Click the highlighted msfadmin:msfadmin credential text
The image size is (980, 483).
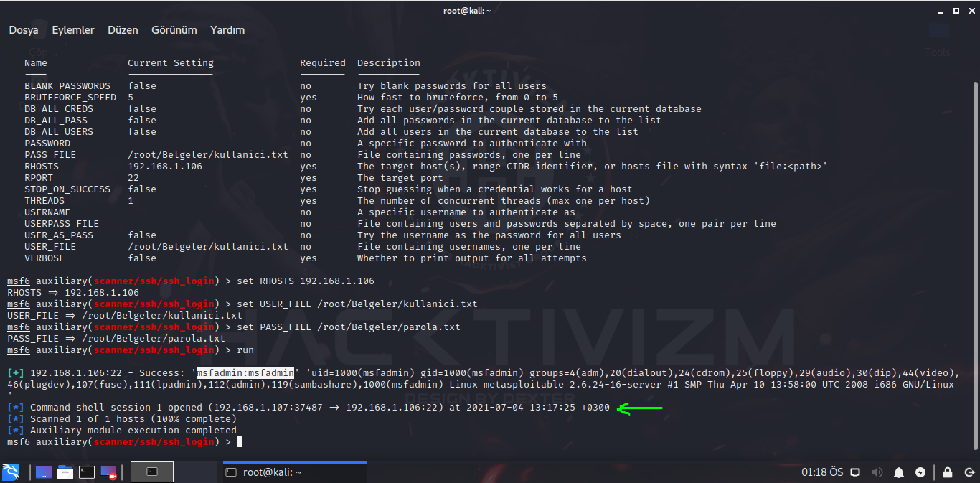coord(245,373)
